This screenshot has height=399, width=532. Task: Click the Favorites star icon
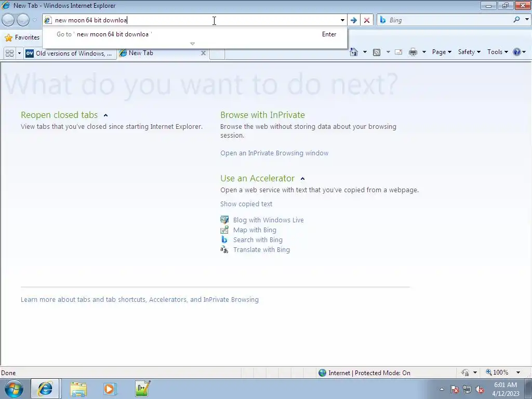(9, 37)
